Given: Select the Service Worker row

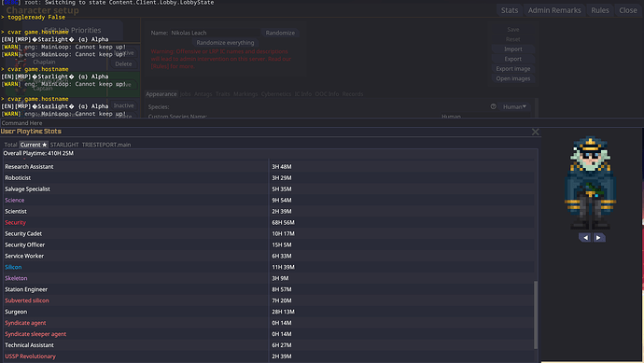Looking at the screenshot, I should point(269,256).
